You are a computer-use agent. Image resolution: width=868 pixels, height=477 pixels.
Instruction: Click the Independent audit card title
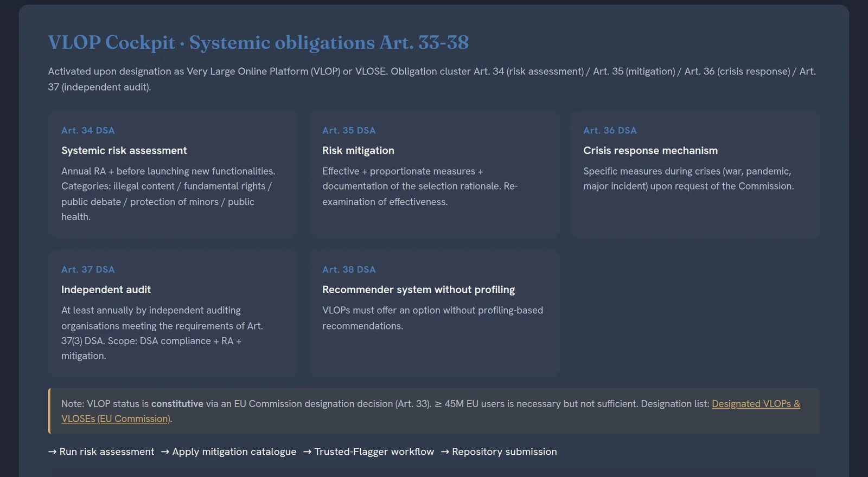point(106,290)
